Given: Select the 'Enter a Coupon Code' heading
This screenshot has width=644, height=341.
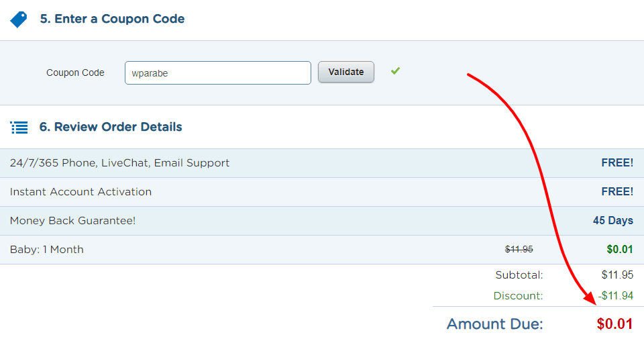Looking at the screenshot, I should coord(112,19).
